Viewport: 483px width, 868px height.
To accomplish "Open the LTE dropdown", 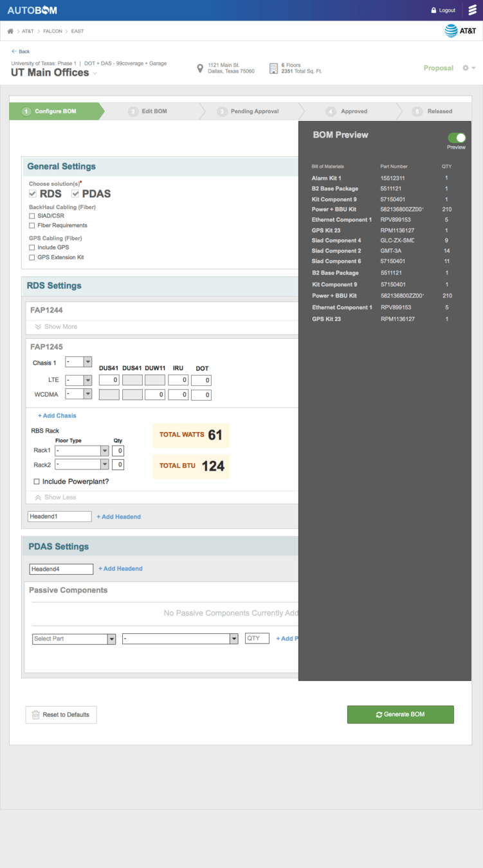I will click(x=79, y=380).
